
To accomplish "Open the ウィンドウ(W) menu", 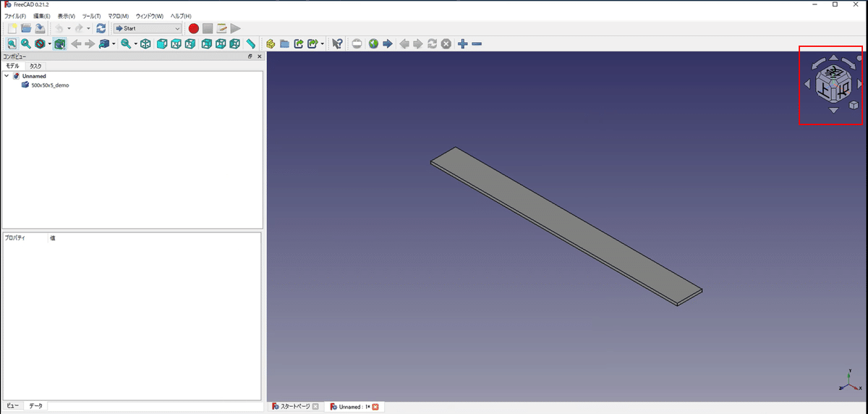I will coord(150,16).
